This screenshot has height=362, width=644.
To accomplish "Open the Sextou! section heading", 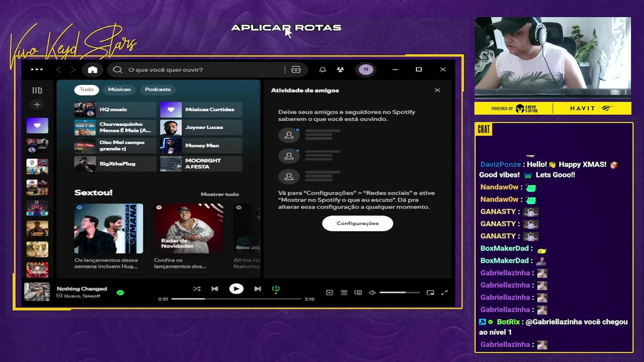I will pyautogui.click(x=94, y=193).
